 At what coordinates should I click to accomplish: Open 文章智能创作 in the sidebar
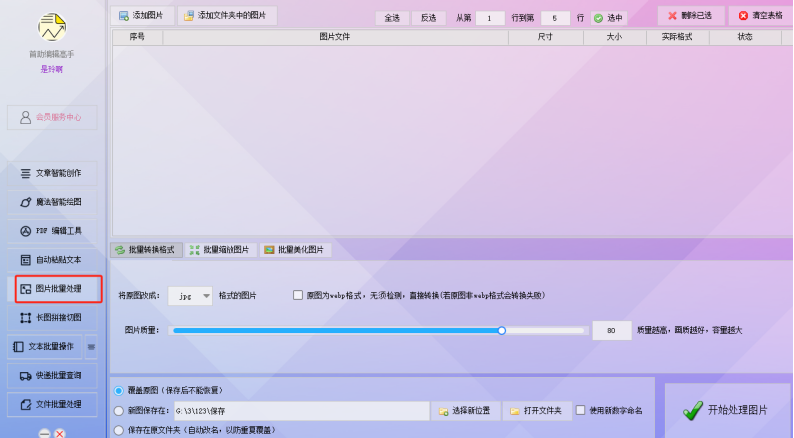(x=52, y=173)
